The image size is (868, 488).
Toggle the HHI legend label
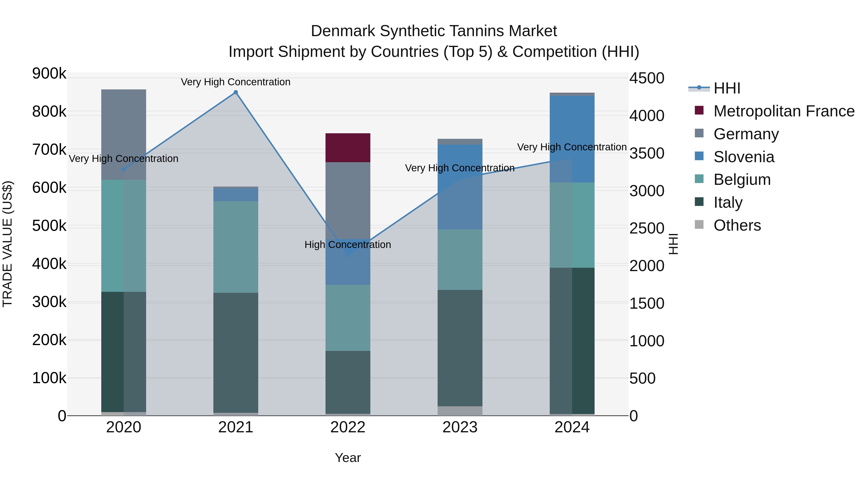tap(727, 88)
